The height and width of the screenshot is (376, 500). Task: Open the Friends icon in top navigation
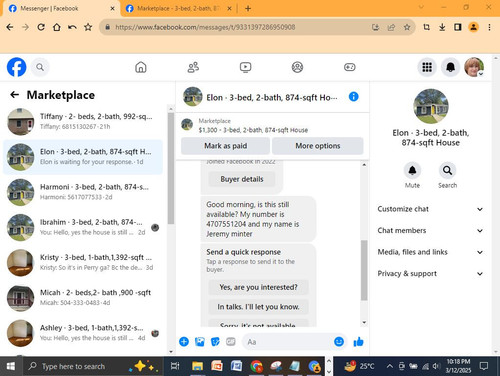tap(193, 67)
